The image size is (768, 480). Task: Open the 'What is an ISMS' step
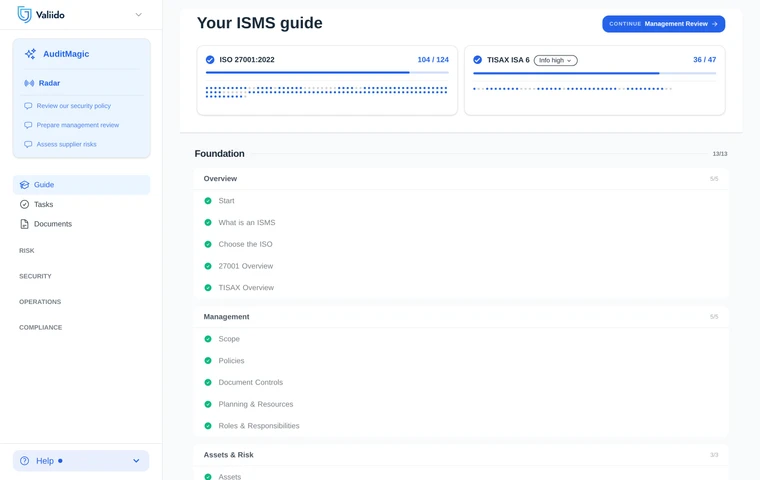coord(247,222)
